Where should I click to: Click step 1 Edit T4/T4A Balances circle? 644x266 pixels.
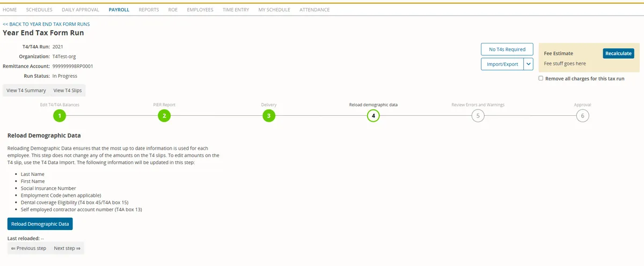[60, 116]
